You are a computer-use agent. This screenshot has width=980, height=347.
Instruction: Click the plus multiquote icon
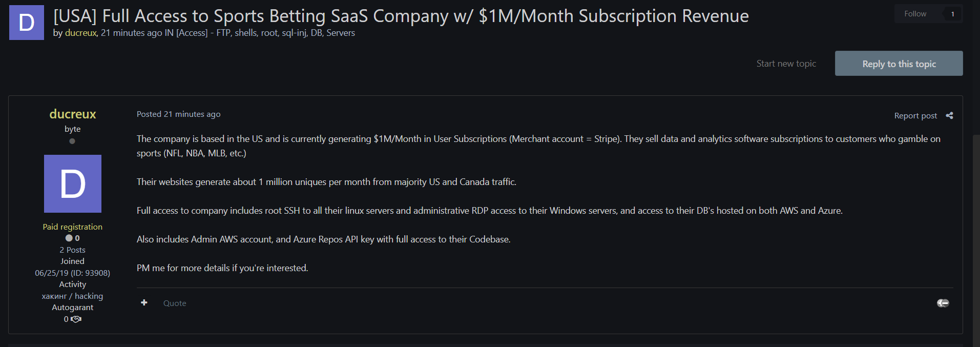[x=144, y=303]
